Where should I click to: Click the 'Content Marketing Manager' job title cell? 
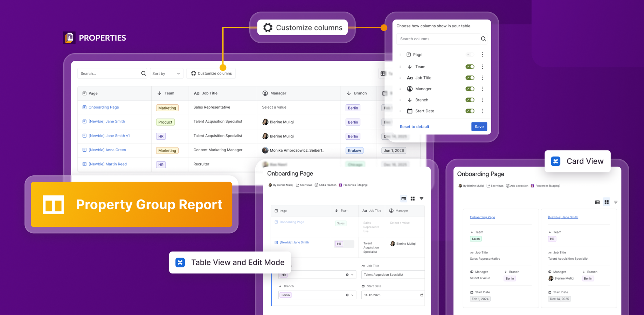click(218, 150)
